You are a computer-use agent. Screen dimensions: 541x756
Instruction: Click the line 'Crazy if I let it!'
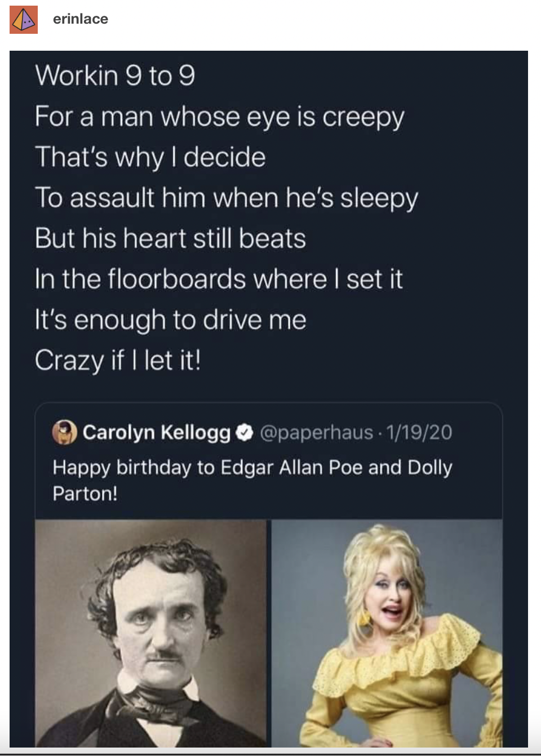[x=118, y=361]
